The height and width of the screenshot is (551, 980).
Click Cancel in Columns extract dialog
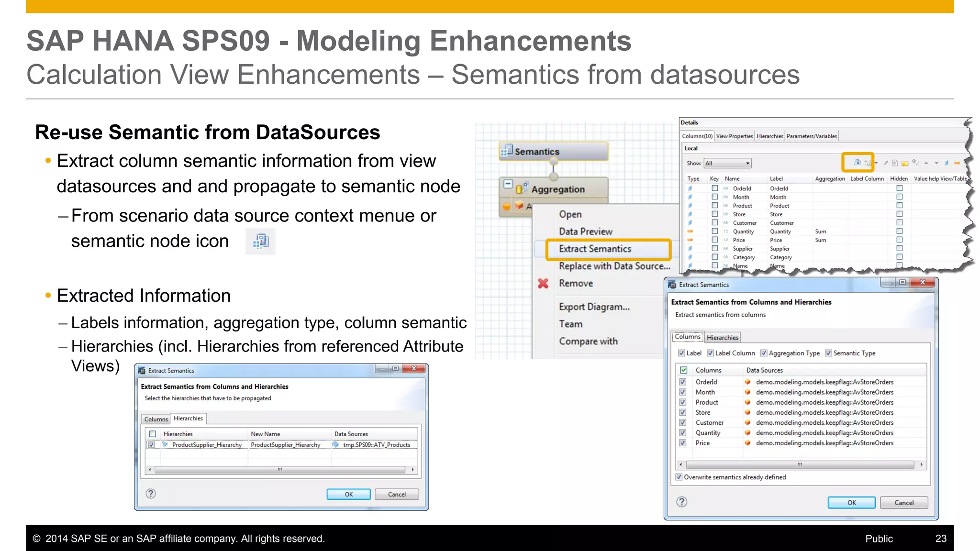click(x=904, y=502)
